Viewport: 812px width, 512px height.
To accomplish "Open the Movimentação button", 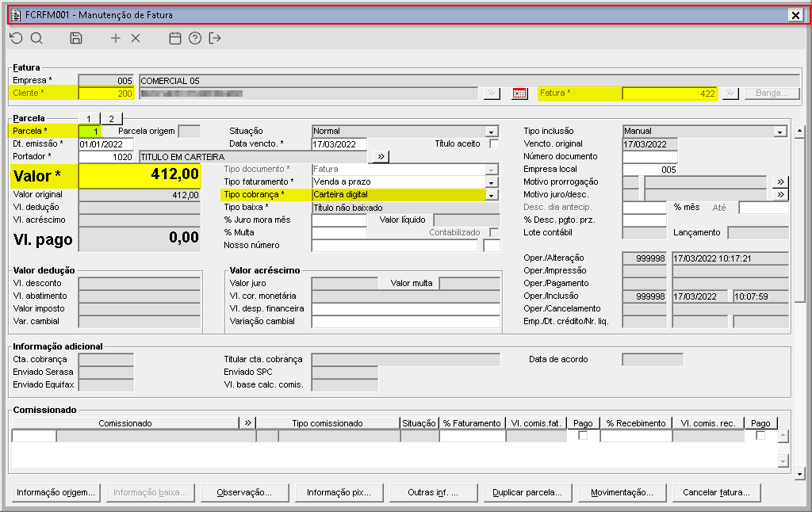I will (622, 492).
